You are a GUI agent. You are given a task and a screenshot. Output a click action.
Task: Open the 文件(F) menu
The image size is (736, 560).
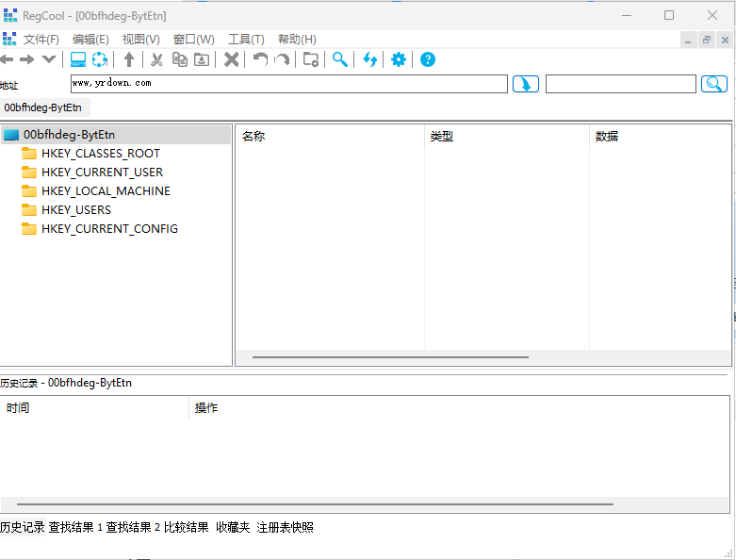41,40
